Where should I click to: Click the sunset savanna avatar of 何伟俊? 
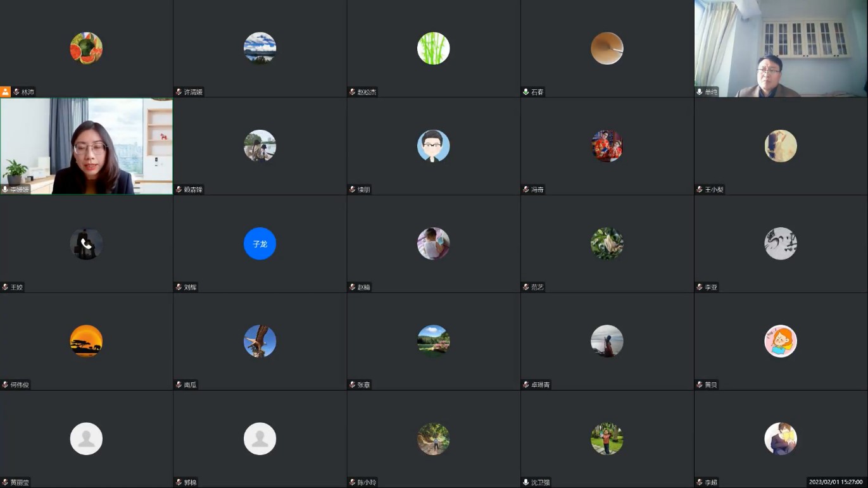tap(86, 341)
